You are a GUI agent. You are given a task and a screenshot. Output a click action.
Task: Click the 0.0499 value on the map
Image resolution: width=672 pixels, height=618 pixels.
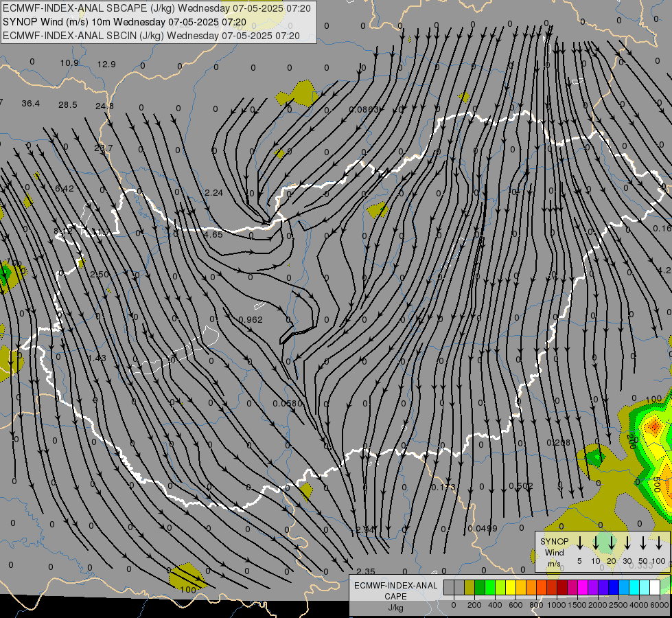click(483, 529)
